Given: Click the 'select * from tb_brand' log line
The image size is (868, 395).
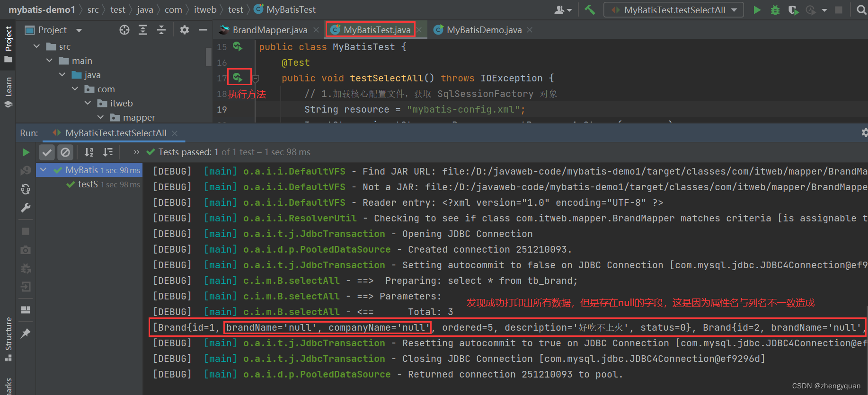Looking at the screenshot, I should click(x=365, y=281).
